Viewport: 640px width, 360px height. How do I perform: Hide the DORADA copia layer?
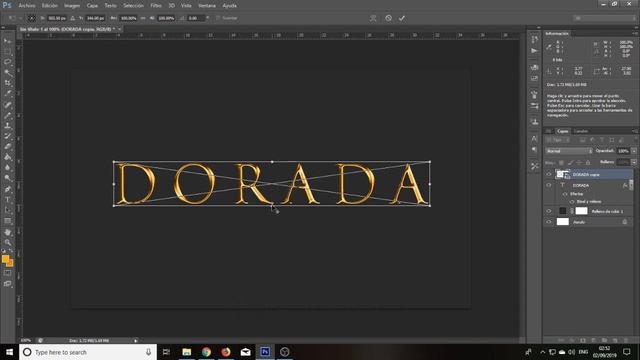[x=549, y=174]
